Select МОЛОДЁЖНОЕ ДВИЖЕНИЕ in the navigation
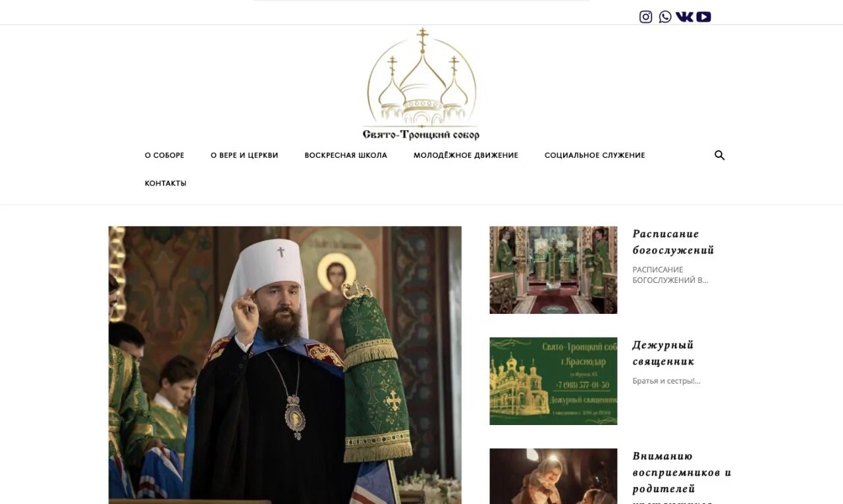The height and width of the screenshot is (504, 843). [466, 155]
